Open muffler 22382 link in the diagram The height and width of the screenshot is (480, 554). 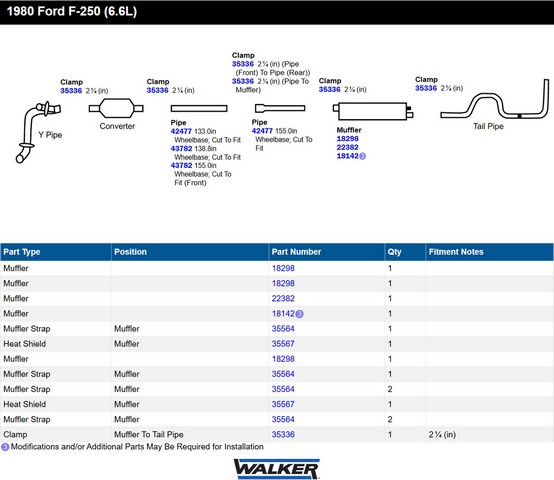pyautogui.click(x=348, y=147)
